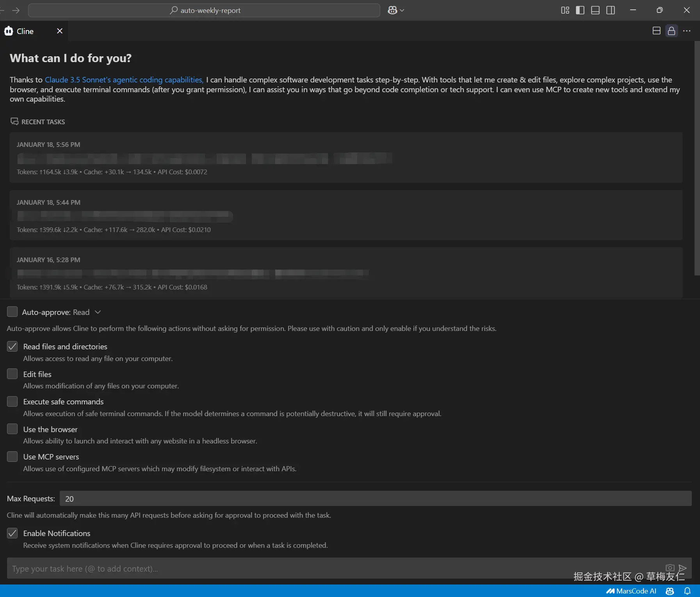Viewport: 700px width, 597px height.
Task: Click the send message arrow icon
Action: click(682, 568)
